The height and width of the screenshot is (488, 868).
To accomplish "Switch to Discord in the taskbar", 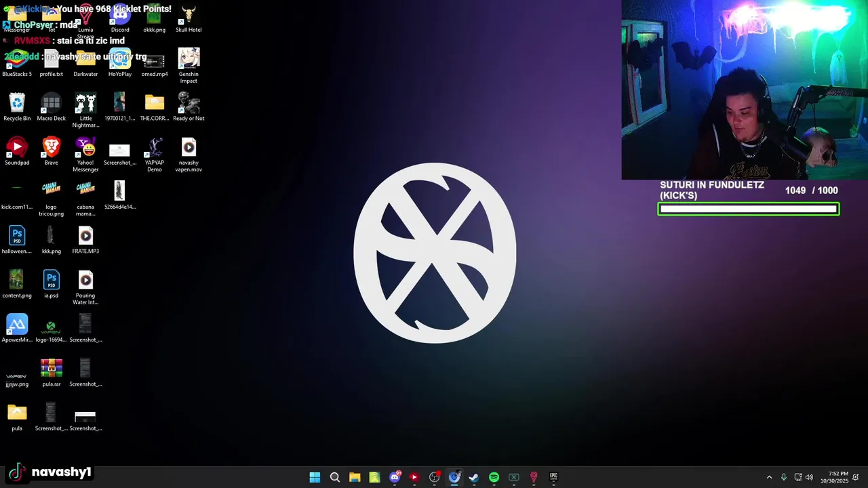I will pos(395,477).
